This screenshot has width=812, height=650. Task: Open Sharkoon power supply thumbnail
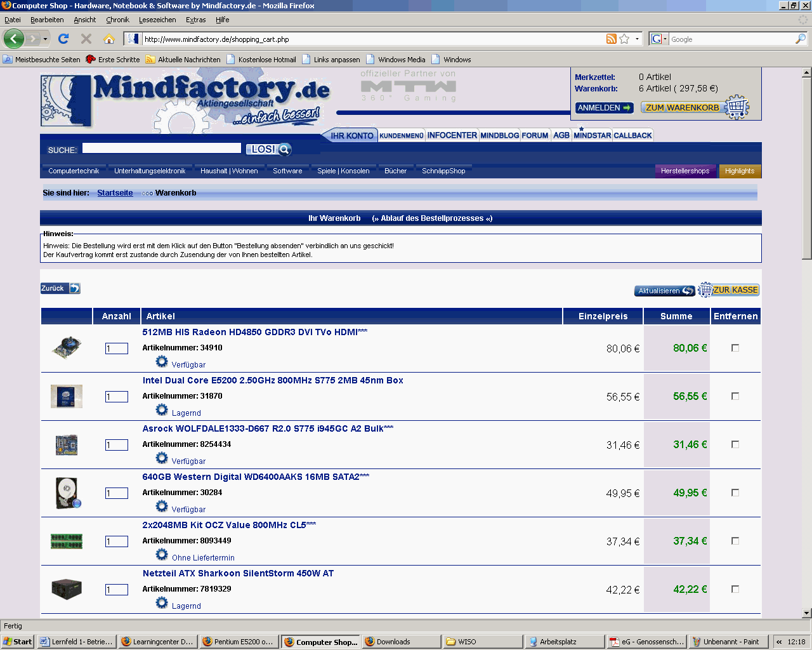(67, 589)
